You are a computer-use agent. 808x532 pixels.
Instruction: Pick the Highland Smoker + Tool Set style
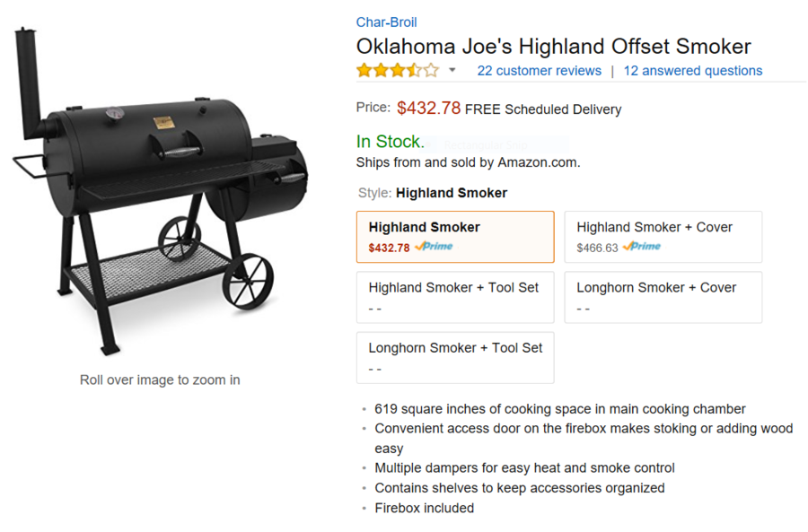[455, 297]
